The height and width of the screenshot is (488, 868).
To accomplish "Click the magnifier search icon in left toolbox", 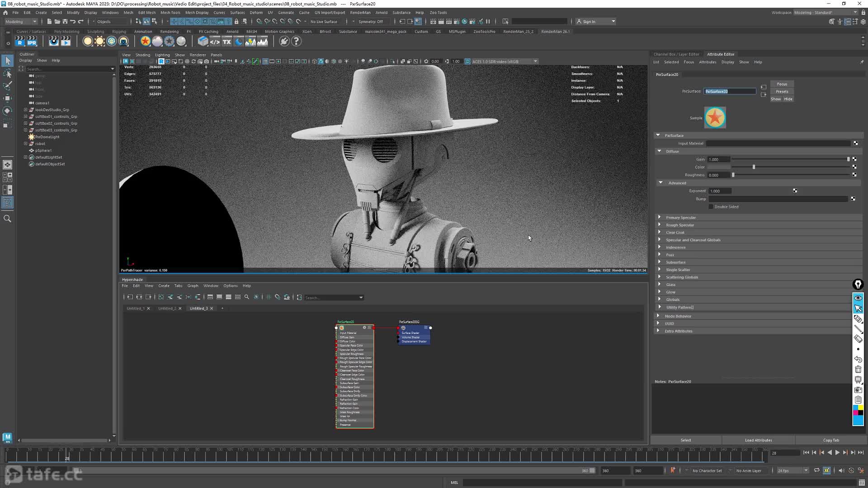I will coord(7,219).
